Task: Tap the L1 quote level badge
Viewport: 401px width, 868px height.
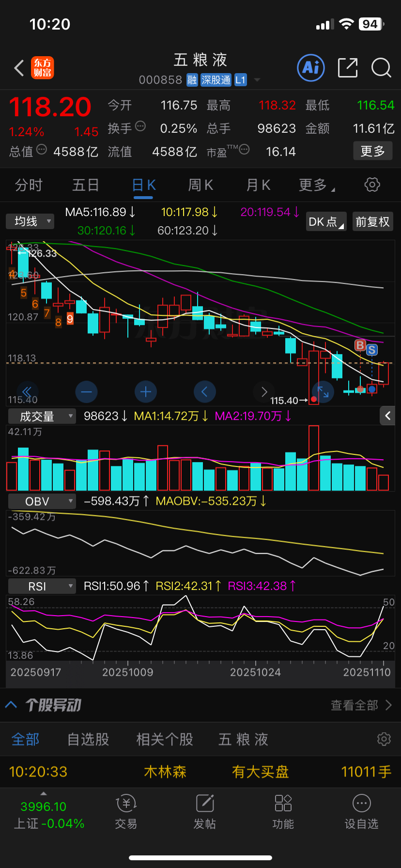Action: click(x=241, y=80)
